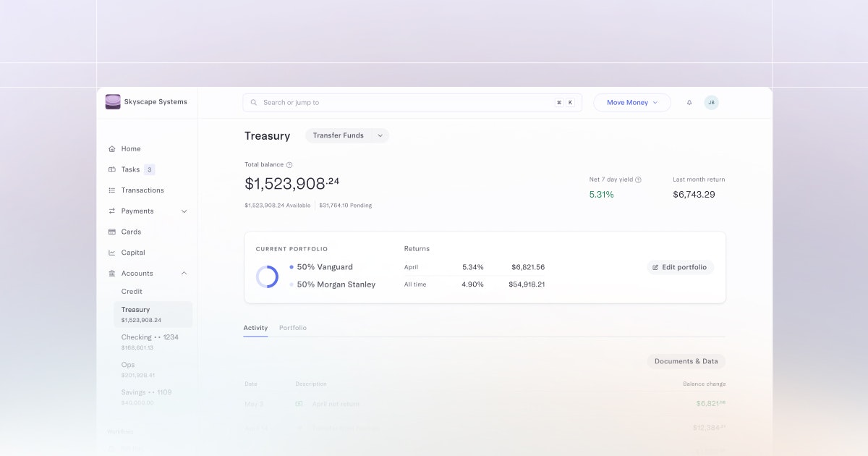This screenshot has width=868, height=456.
Task: Open the Payments sidebar section
Action: pos(137,211)
